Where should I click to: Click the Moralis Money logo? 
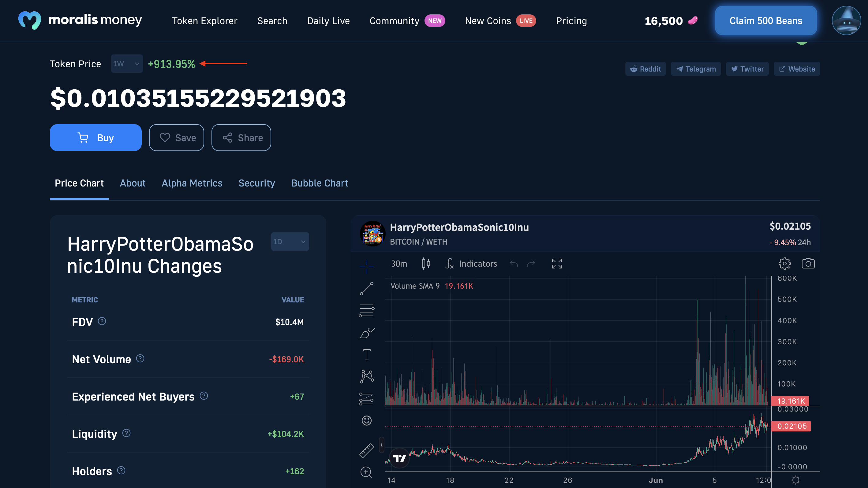click(80, 20)
